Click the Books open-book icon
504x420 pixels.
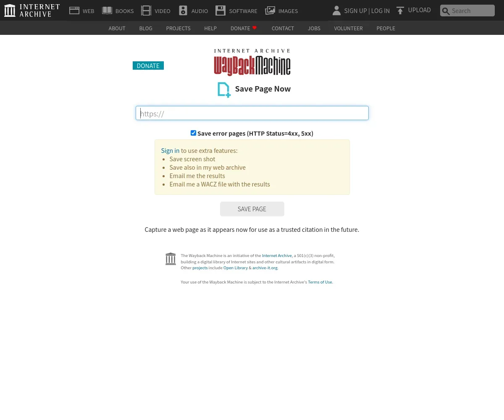coord(107,10)
